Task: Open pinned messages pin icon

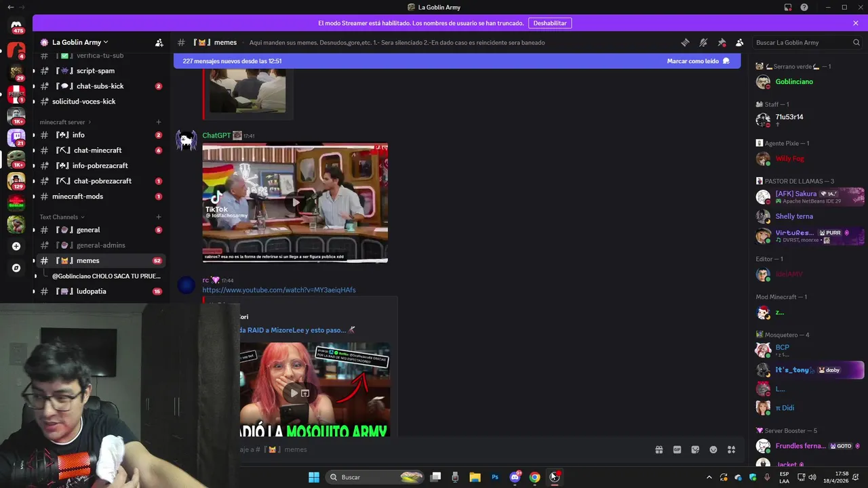Action: [x=722, y=42]
